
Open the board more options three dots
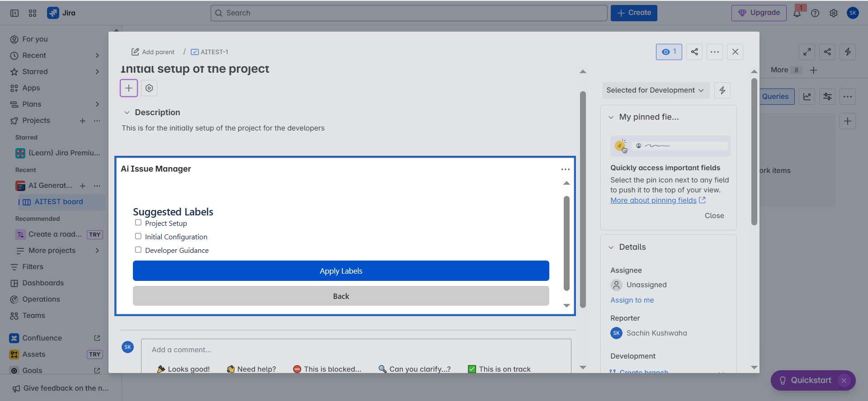[848, 97]
